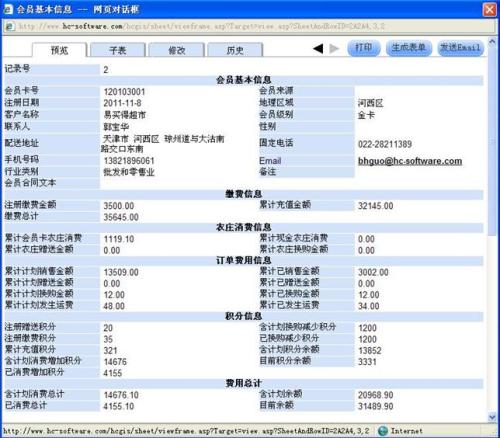Select the member level value 金卡

pos(366,115)
